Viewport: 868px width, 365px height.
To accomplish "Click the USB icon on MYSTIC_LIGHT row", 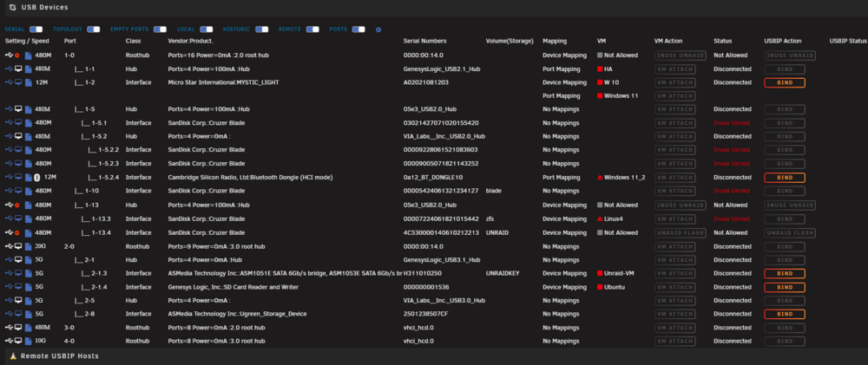I will 9,82.
